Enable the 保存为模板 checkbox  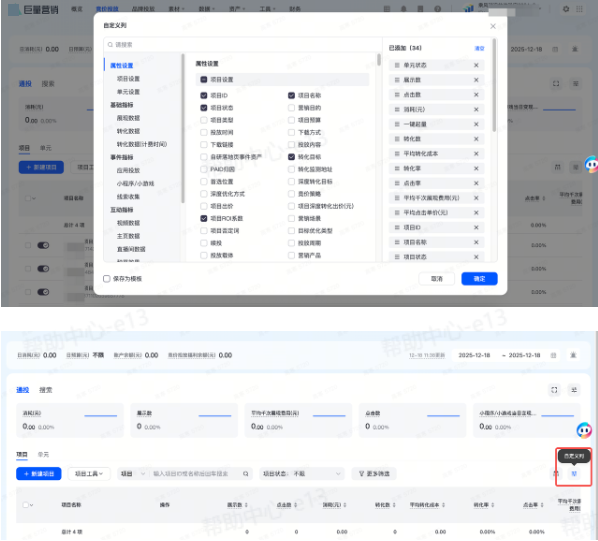coord(107,279)
